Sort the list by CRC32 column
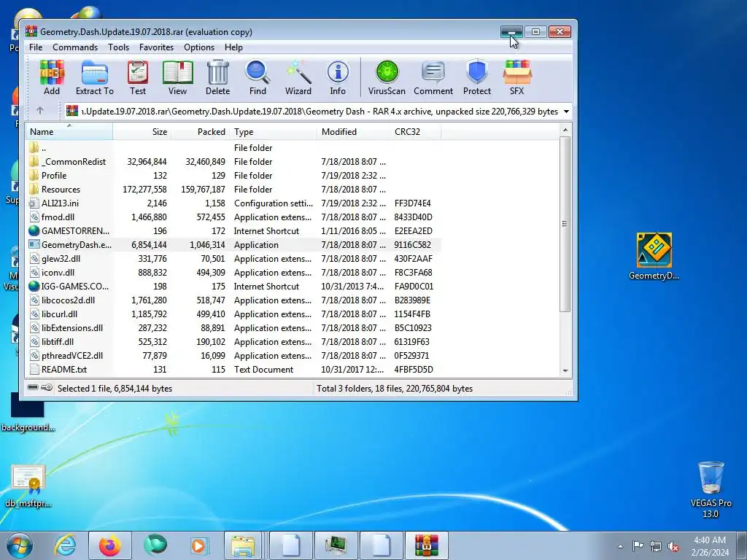The width and height of the screenshot is (747, 560). coord(416,132)
